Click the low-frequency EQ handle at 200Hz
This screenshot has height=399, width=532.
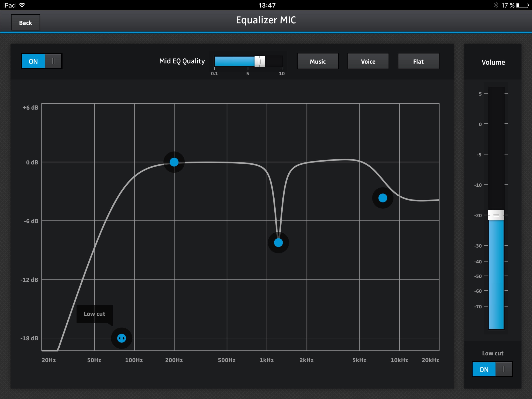coord(174,162)
